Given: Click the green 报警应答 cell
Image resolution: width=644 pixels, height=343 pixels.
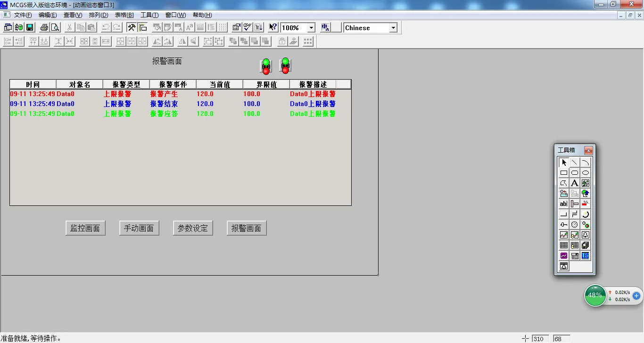Looking at the screenshot, I should (164, 114).
